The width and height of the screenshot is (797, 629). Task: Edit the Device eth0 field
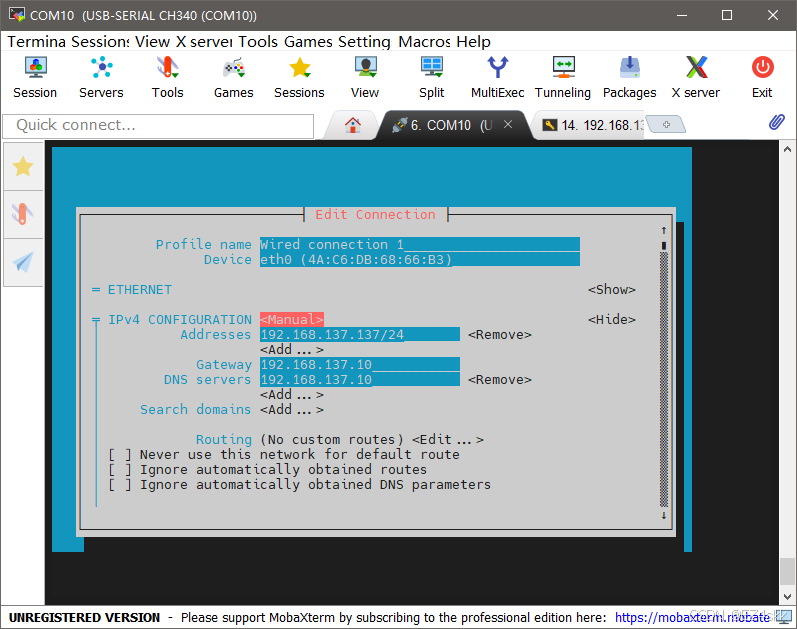[419, 259]
